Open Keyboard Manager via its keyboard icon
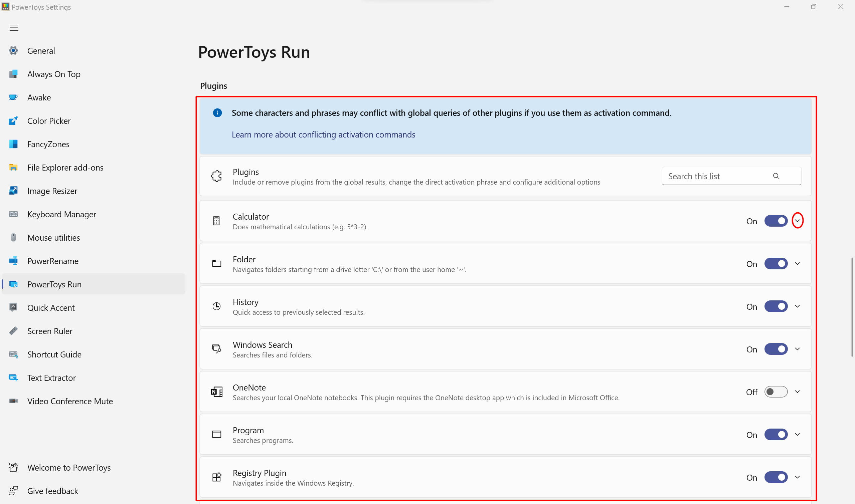Viewport: 855px width, 504px height. coord(13,214)
